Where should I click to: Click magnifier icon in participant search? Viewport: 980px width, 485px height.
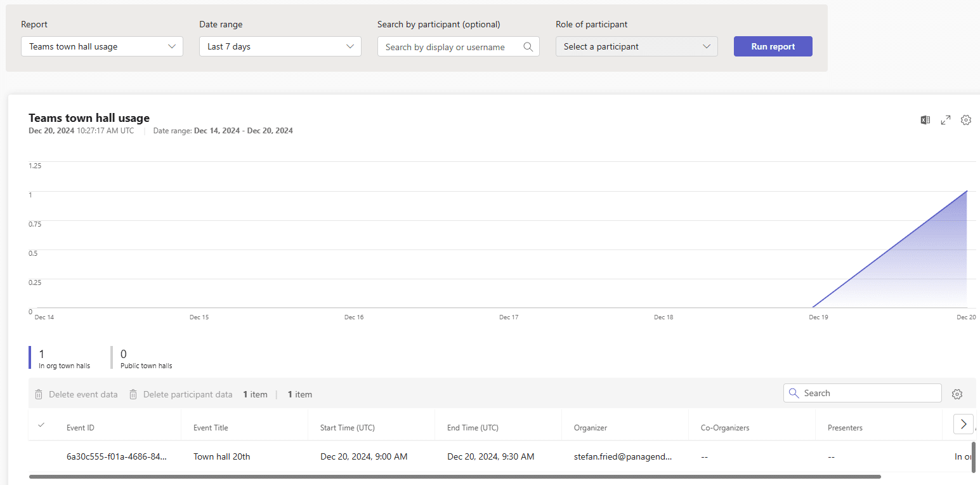(x=528, y=47)
